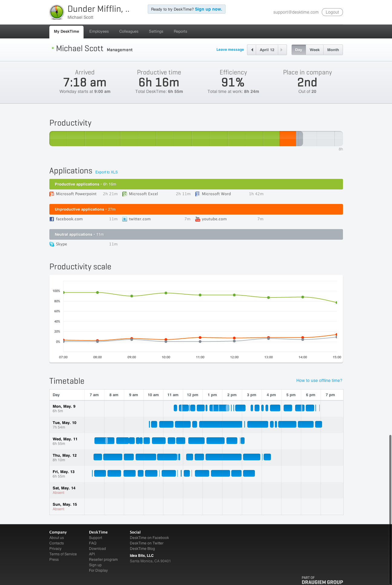Open the Reports tab
392x585 pixels.
[x=180, y=31]
